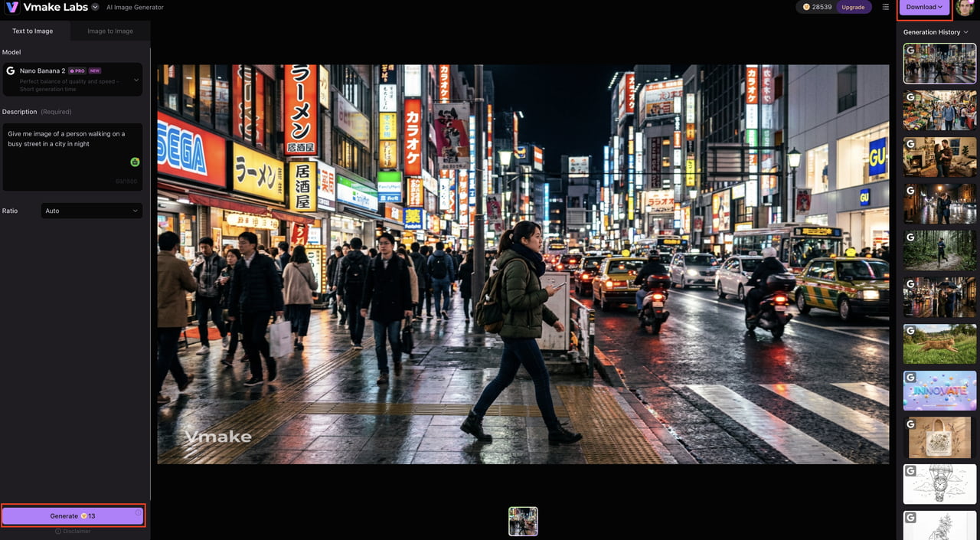
Task: Select the umbrella rainy street history thumbnail
Action: [939, 297]
